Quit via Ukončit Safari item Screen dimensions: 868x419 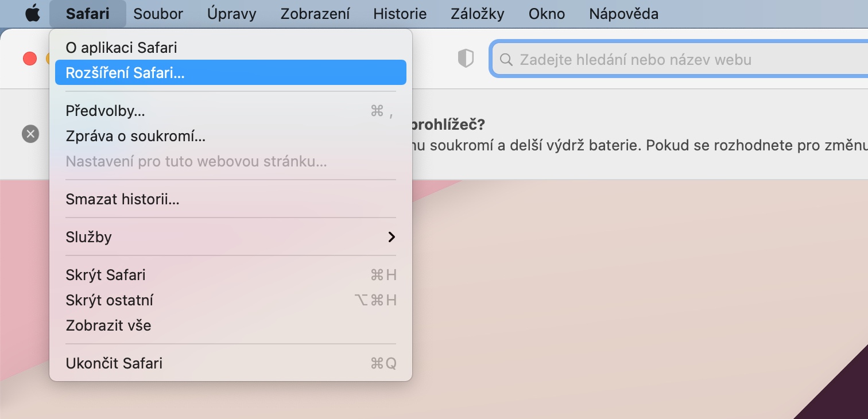[114, 363]
